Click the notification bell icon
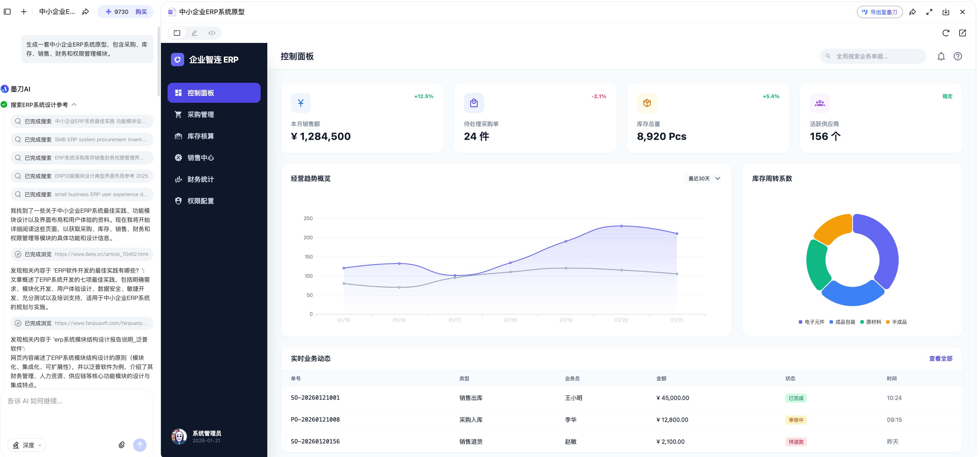The width and height of the screenshot is (980, 457). click(x=940, y=56)
